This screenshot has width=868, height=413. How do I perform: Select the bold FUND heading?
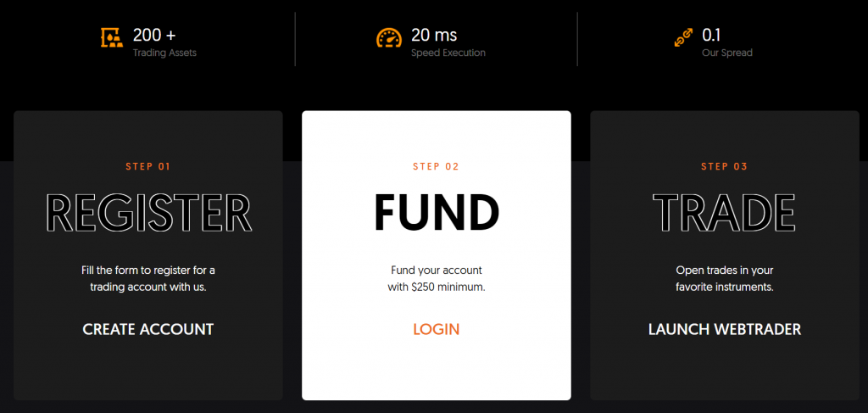coord(437,213)
